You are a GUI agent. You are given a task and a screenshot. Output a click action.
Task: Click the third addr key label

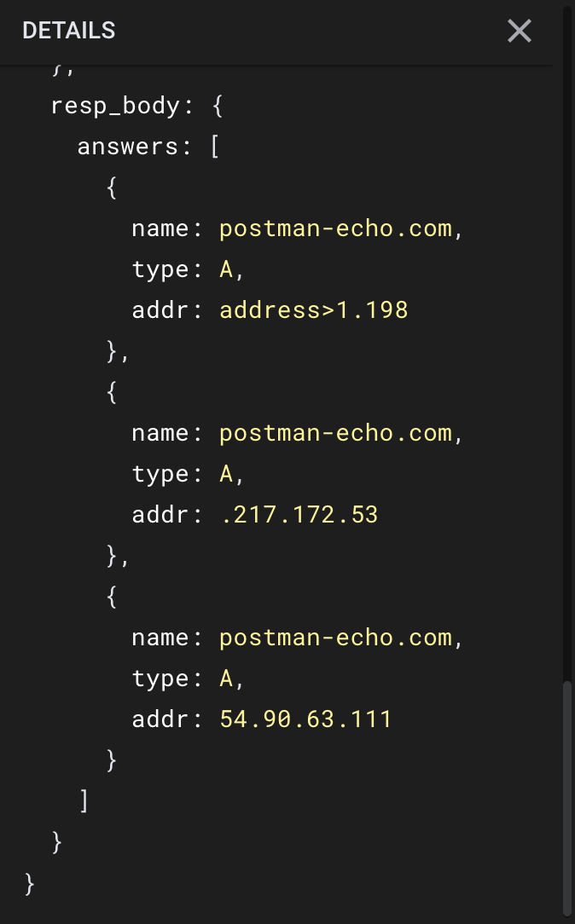click(162, 719)
